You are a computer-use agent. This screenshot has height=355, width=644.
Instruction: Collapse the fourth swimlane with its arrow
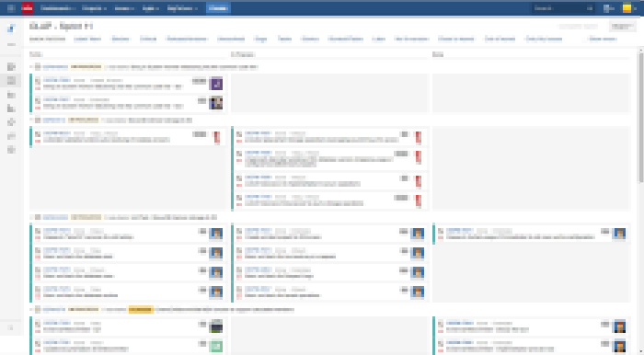31,309
